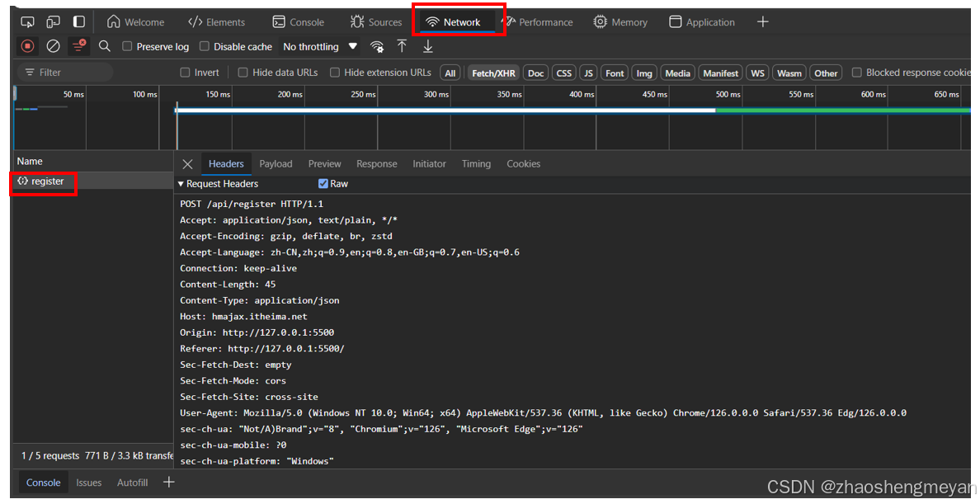The image size is (980, 504).
Task: Open the No throttling dropdown
Action: (320, 47)
